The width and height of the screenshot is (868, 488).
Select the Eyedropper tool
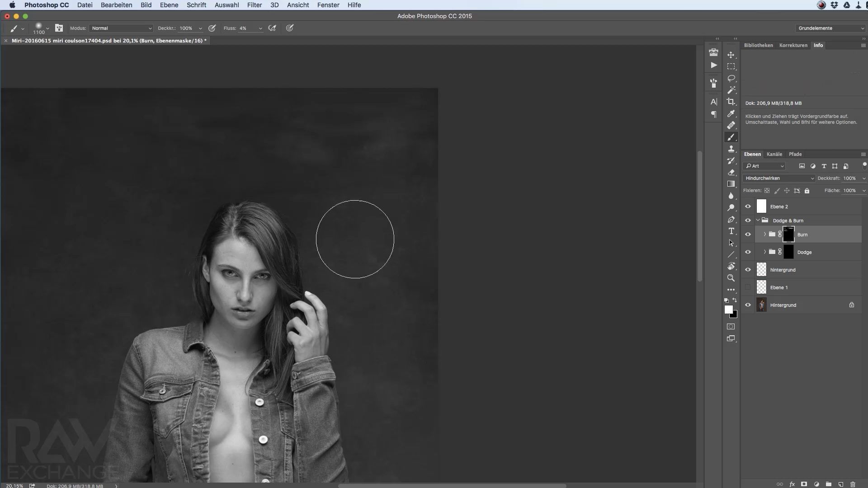[x=731, y=113]
